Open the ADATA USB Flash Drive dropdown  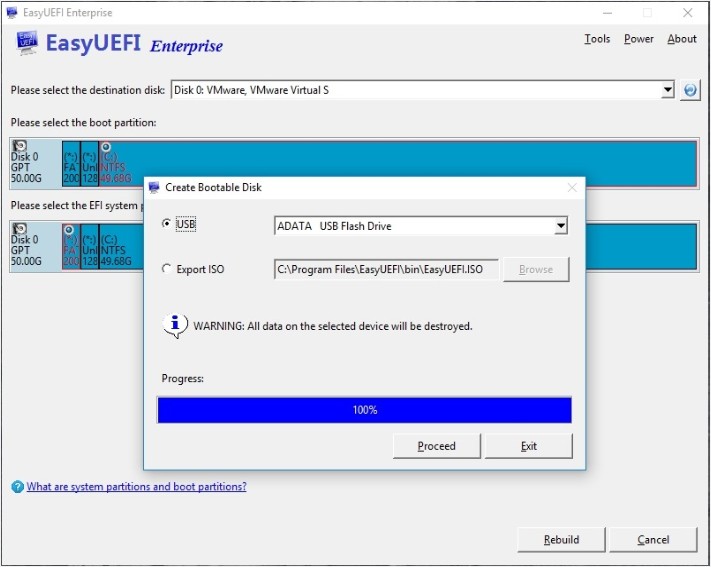pos(561,225)
